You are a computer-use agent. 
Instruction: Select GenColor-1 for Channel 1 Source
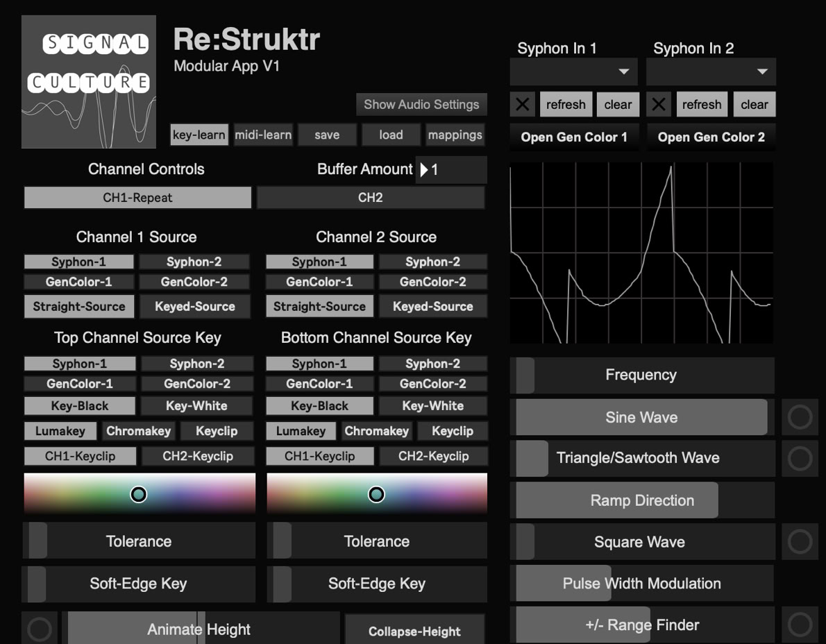[x=78, y=282]
